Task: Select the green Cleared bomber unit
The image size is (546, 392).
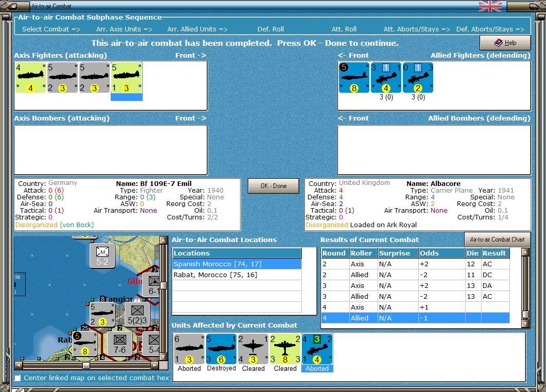Action: tap(285, 349)
